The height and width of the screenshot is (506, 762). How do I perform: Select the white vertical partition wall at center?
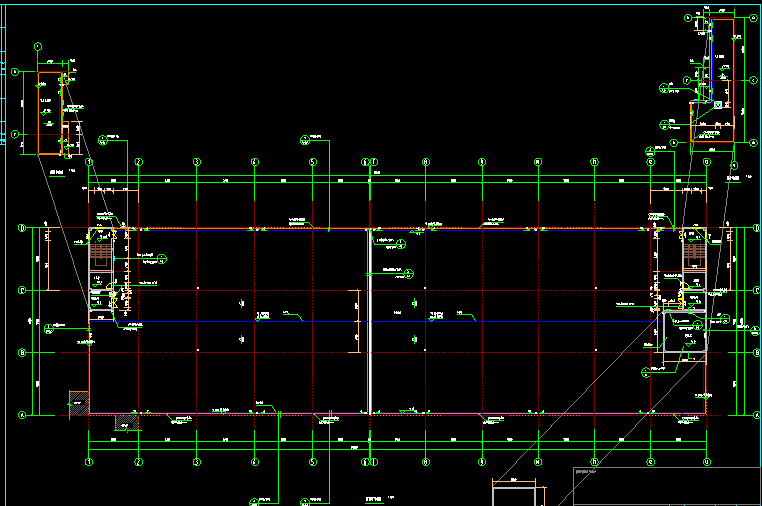[370, 320]
